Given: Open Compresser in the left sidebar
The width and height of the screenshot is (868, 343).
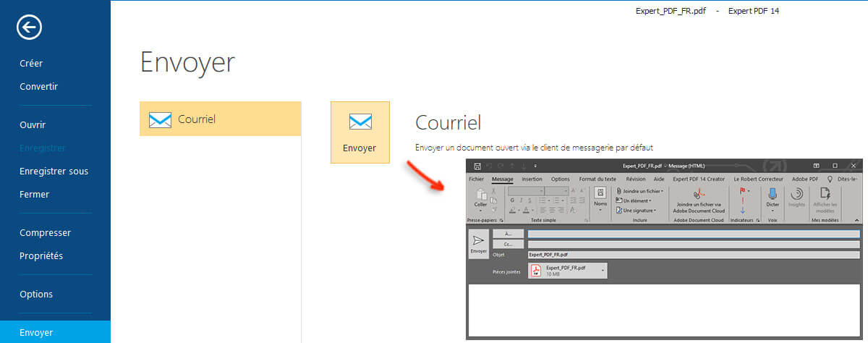Looking at the screenshot, I should point(45,233).
